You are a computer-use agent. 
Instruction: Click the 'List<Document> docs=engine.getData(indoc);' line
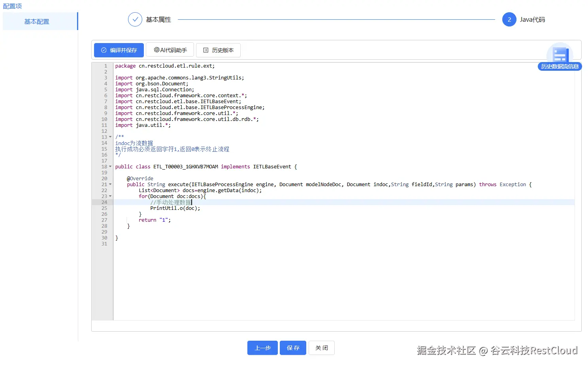tap(200, 191)
